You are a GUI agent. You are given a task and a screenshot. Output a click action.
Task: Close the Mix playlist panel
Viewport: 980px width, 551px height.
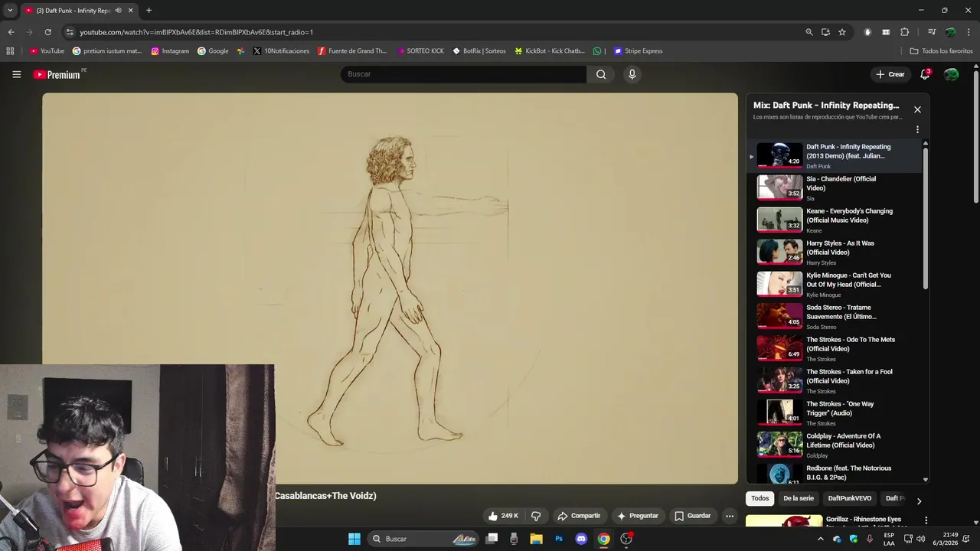coord(917,109)
